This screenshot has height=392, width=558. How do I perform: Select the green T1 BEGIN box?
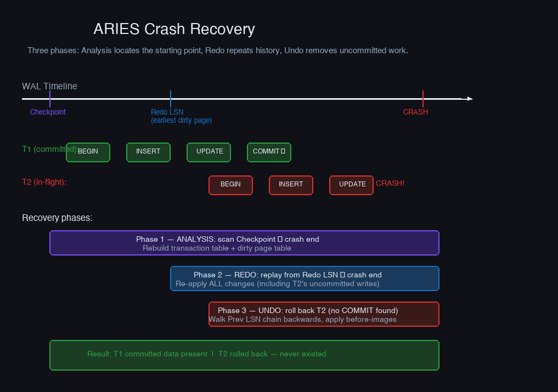pos(88,152)
